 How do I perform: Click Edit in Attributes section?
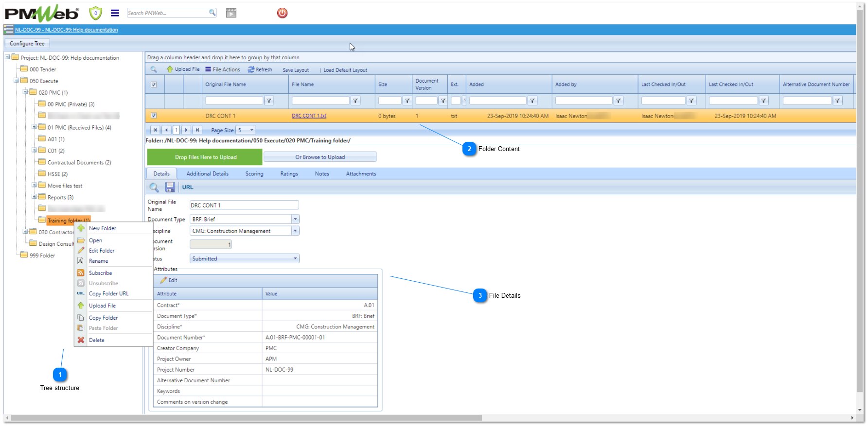[x=169, y=280]
